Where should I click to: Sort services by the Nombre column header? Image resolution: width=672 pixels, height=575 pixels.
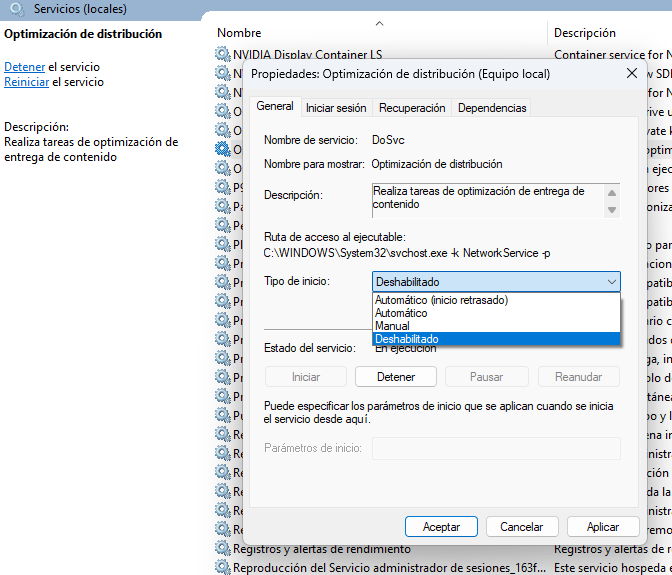tap(239, 33)
